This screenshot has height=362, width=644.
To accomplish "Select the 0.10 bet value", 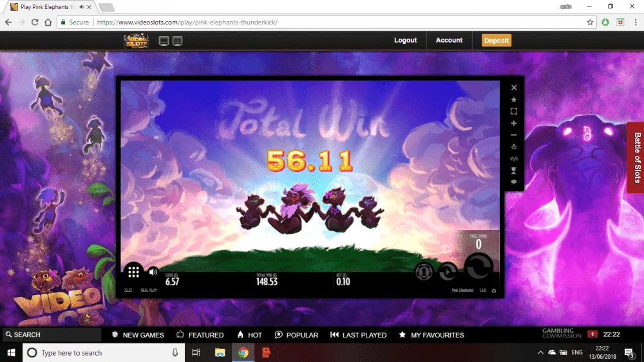I will click(343, 281).
